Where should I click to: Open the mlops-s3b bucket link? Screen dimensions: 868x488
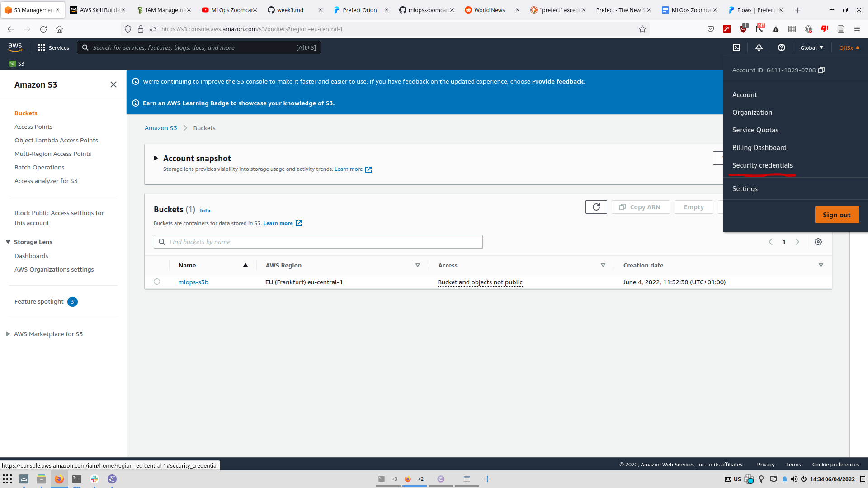pos(193,282)
